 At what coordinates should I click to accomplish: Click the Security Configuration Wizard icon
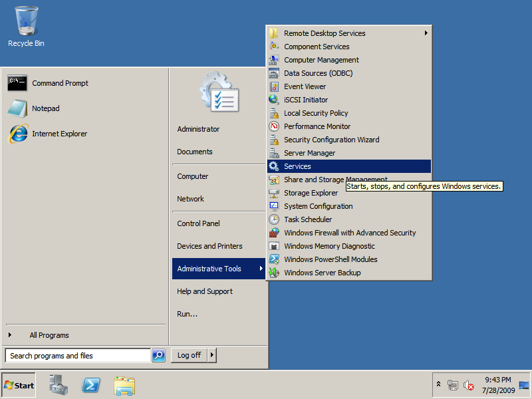[x=274, y=140]
